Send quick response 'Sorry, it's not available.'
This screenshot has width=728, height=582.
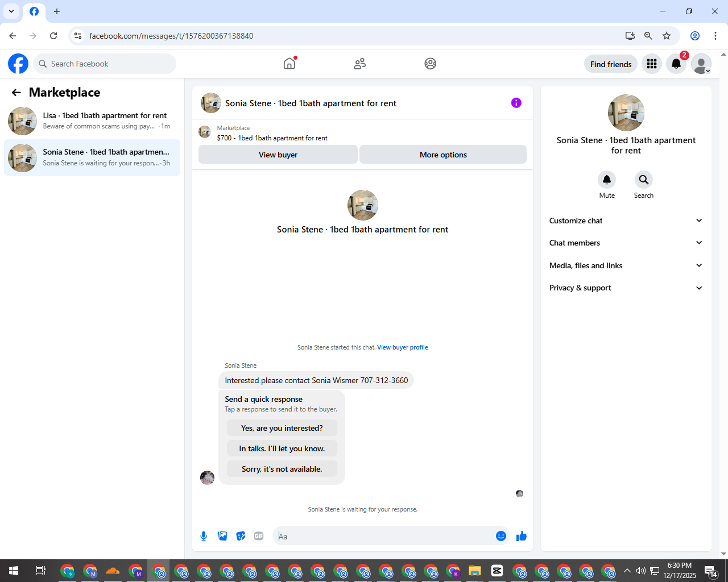pyautogui.click(x=282, y=469)
